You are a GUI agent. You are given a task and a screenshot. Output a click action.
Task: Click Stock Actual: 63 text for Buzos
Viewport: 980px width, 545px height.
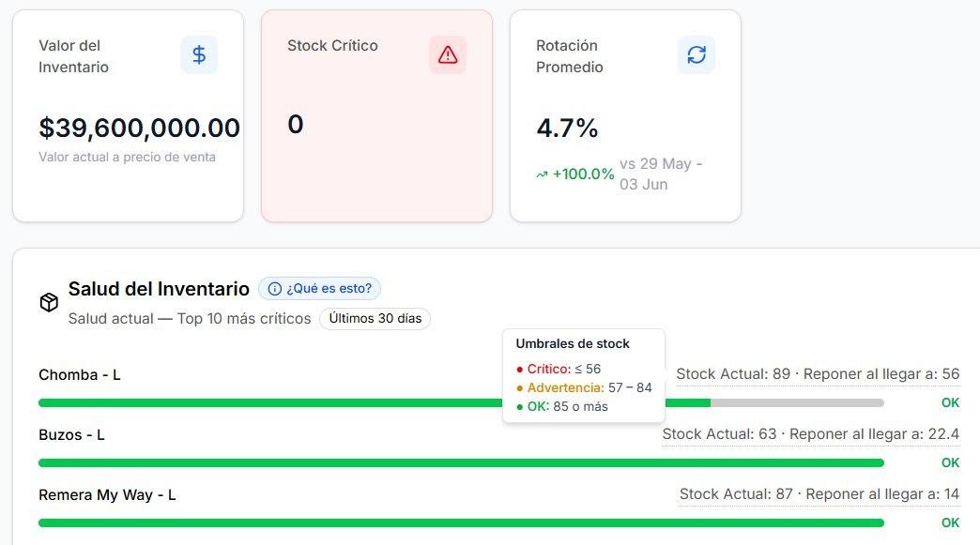[x=719, y=434]
